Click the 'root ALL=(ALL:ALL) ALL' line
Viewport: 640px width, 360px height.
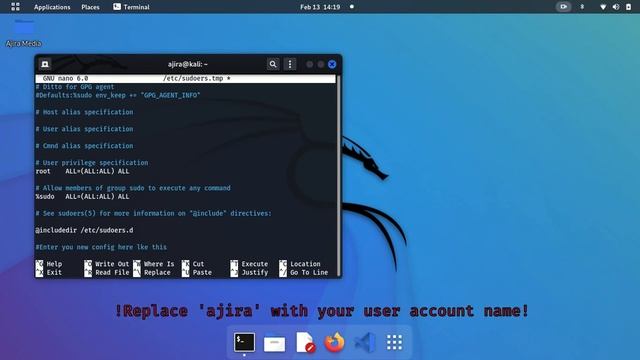[82, 171]
